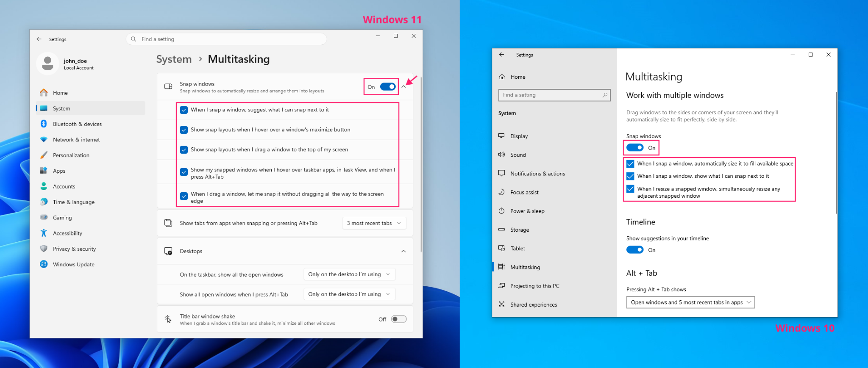Uncheck simultaneously resize adjacent snapped window option
The width and height of the screenshot is (868, 368).
click(x=631, y=189)
